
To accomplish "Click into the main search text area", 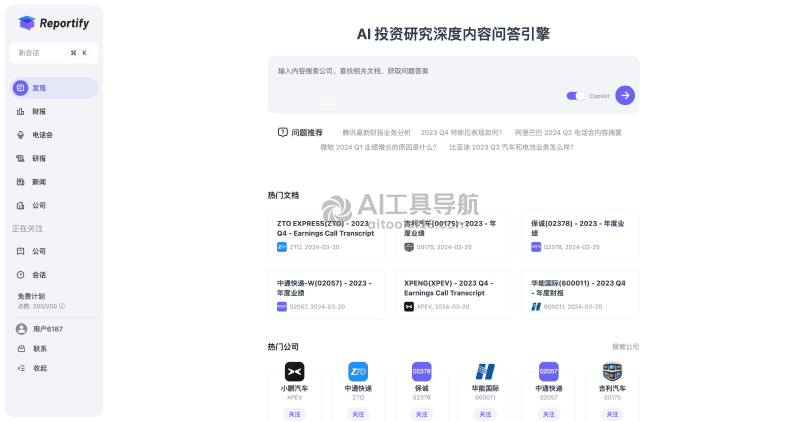I will click(x=453, y=84).
